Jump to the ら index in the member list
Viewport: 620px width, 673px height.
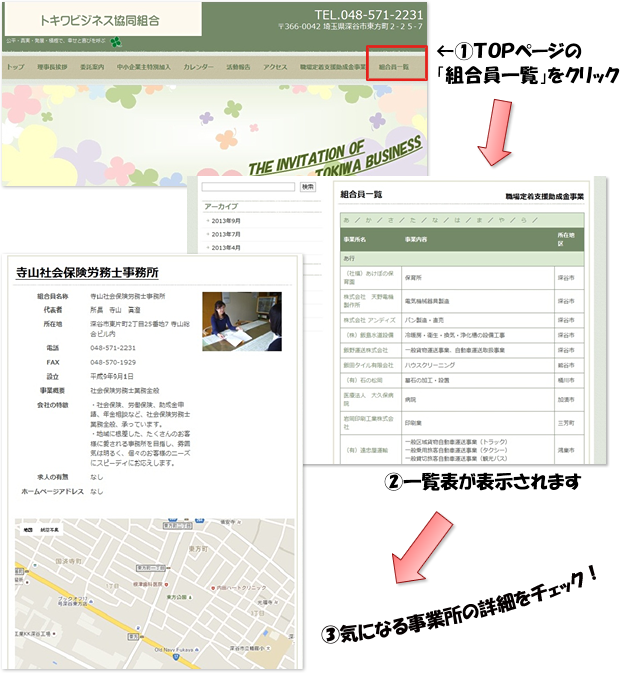point(523,220)
